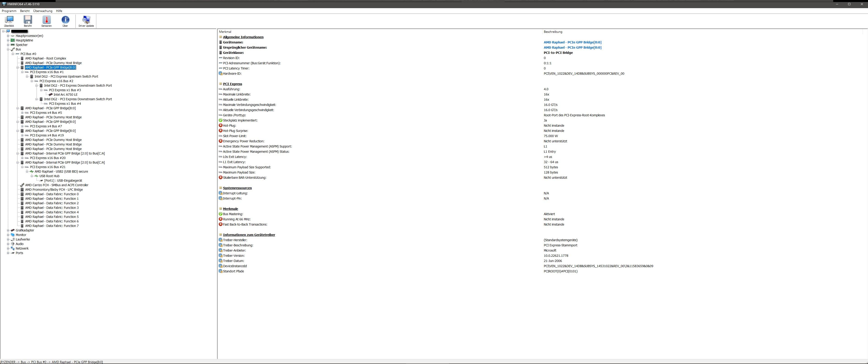
Task: Select PCI Express x1 Bus #4
Action: click(65, 104)
